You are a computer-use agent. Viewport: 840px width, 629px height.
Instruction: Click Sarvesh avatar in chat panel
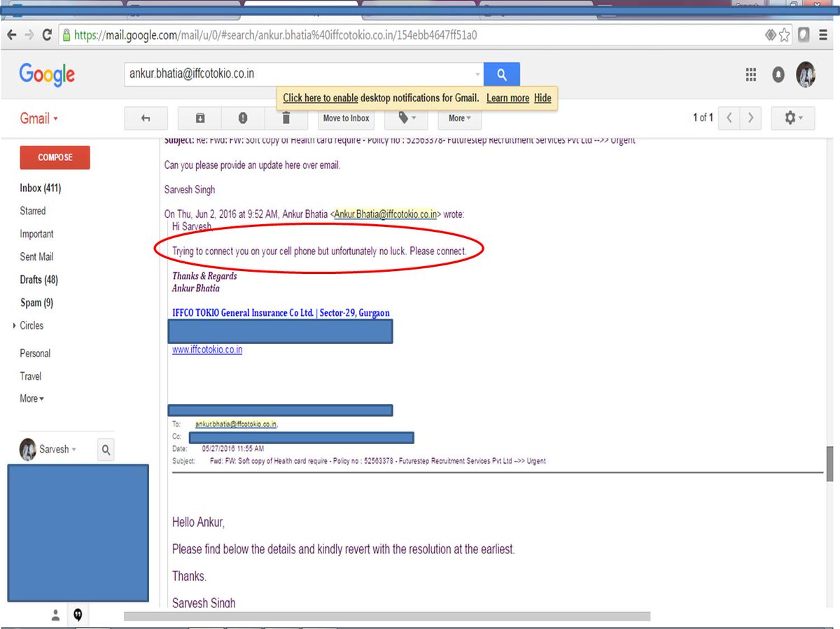coord(27,450)
